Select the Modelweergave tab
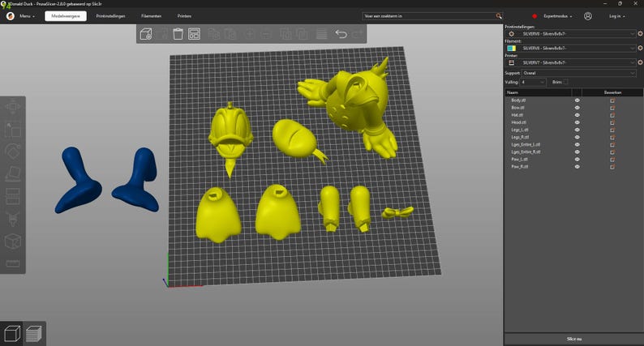 pos(66,16)
